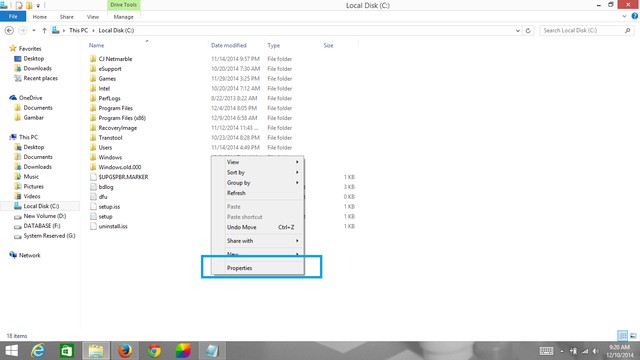The image size is (640, 360).
Task: Click the search magnifier icon
Action: (x=628, y=30)
